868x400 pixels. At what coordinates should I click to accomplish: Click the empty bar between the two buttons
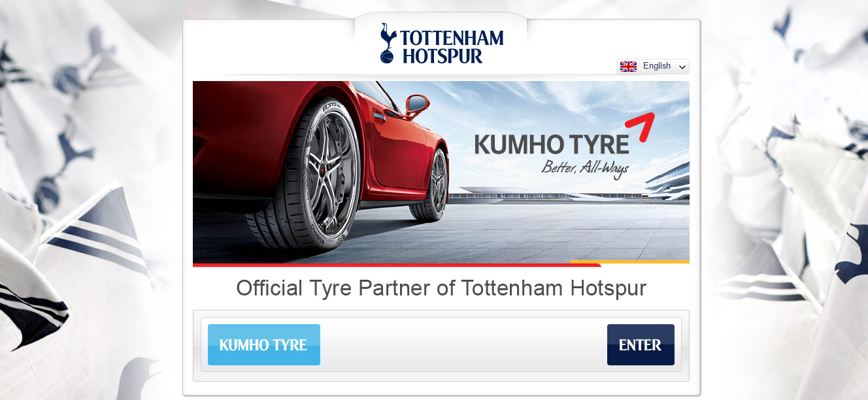(x=463, y=344)
